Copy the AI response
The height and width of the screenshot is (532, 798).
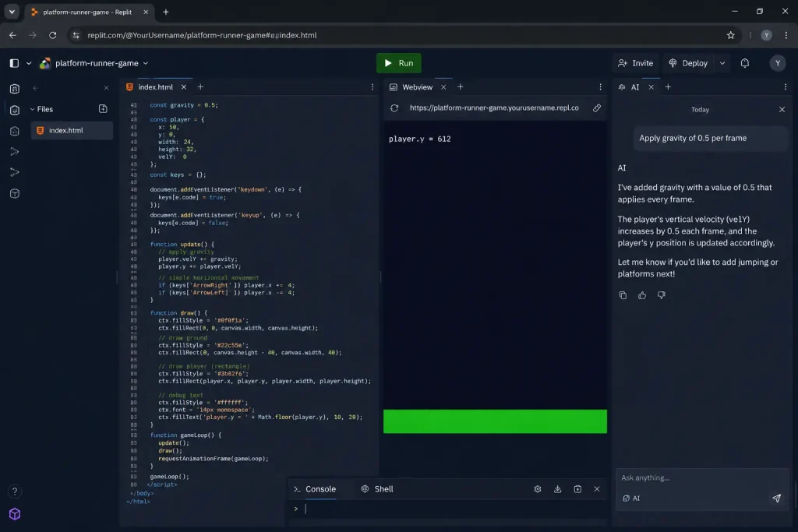point(623,295)
